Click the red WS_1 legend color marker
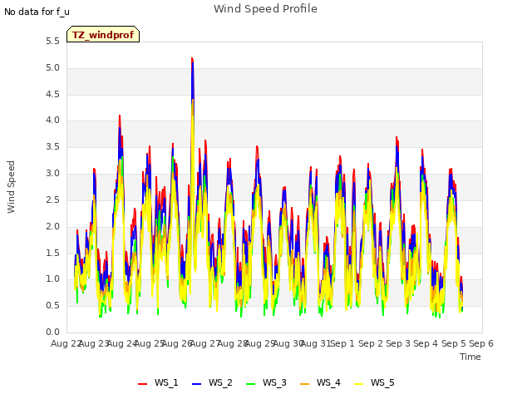This screenshot has width=532, height=399. tap(142, 383)
